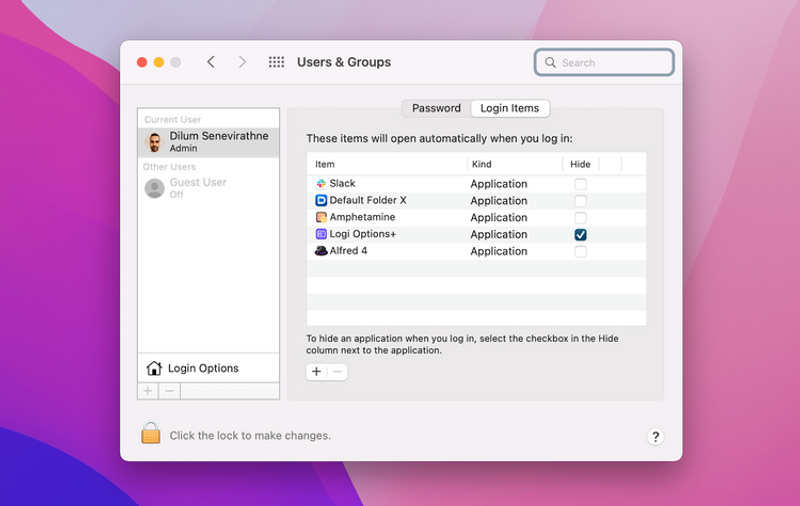Open Login Options in sidebar
This screenshot has width=800, height=506.
[x=203, y=368]
